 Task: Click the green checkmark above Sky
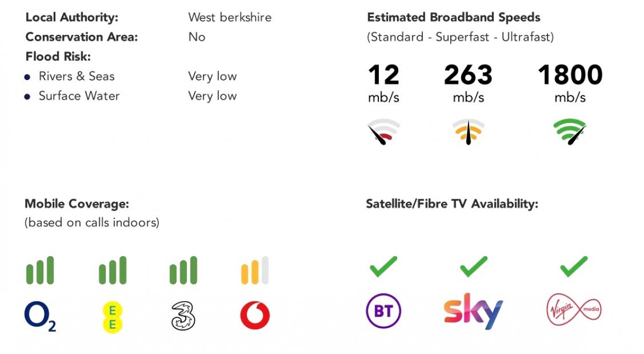coord(473,266)
